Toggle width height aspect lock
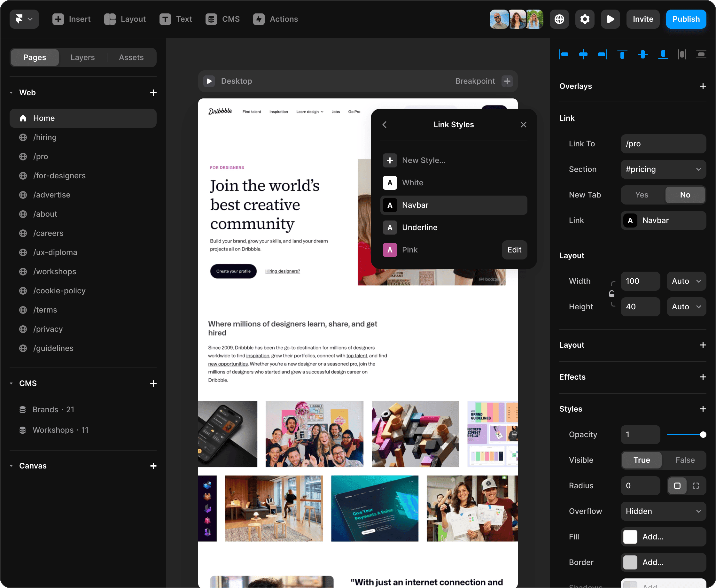 point(612,294)
